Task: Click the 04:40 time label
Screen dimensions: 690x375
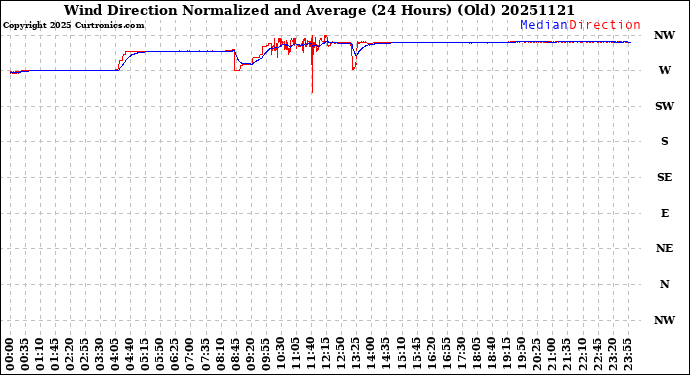Action: [x=130, y=355]
